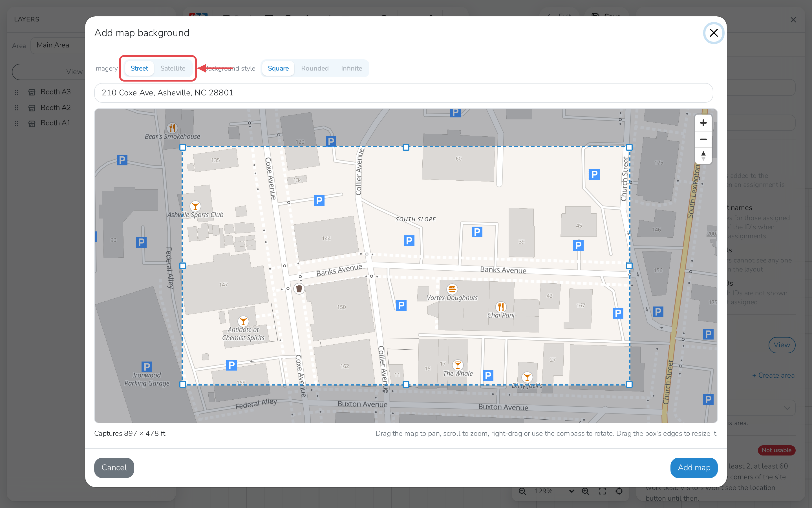Select Booth A3 layer in Layers panel

tap(56, 92)
